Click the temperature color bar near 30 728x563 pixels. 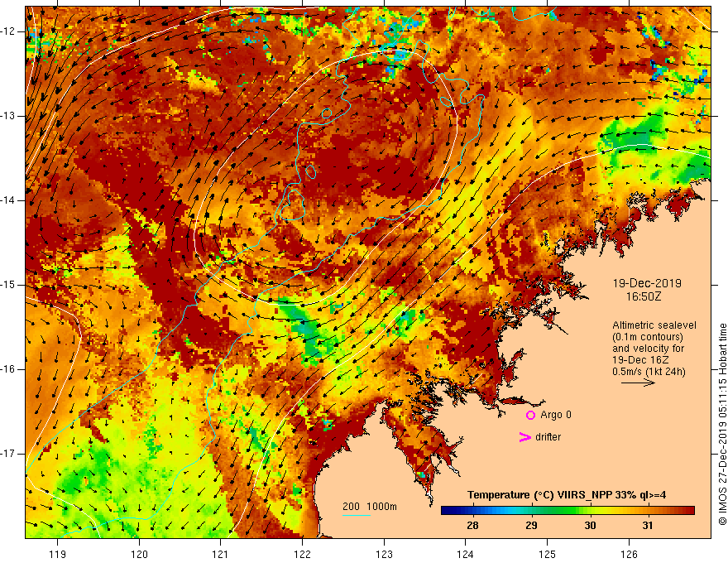point(590,511)
